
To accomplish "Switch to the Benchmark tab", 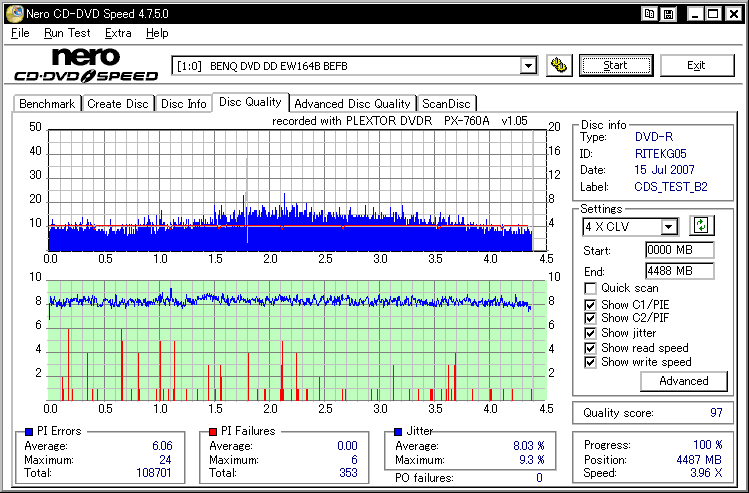I will point(47,104).
